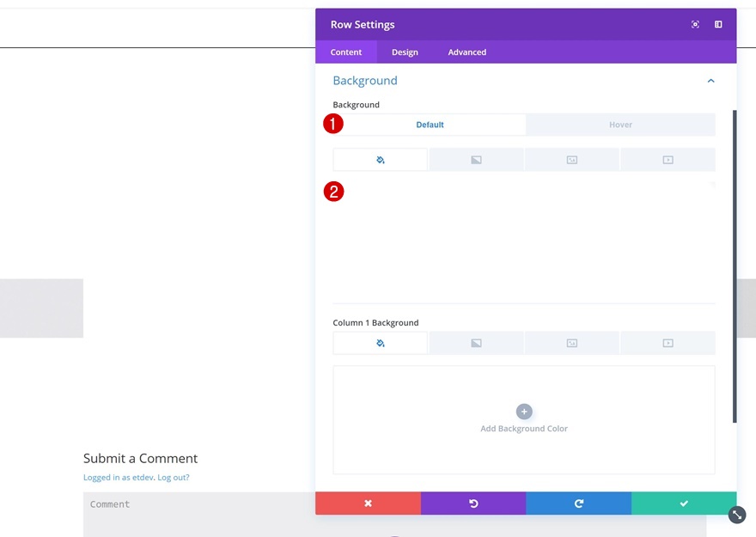
Task: Select row background image icon
Action: click(572, 160)
